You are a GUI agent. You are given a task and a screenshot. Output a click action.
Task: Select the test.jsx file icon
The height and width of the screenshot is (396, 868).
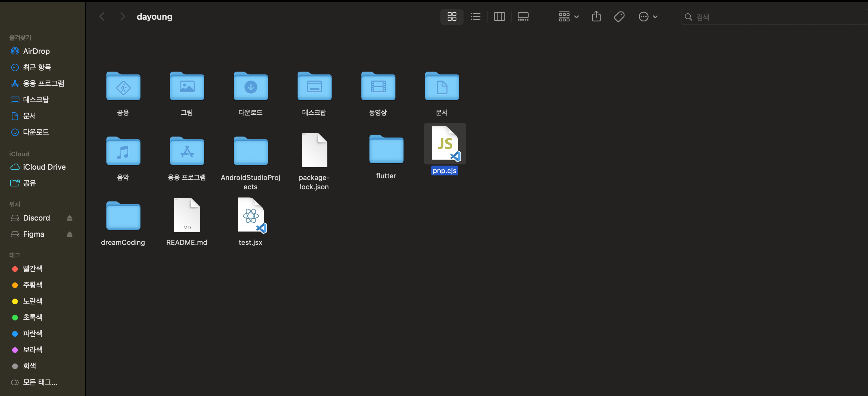click(251, 215)
